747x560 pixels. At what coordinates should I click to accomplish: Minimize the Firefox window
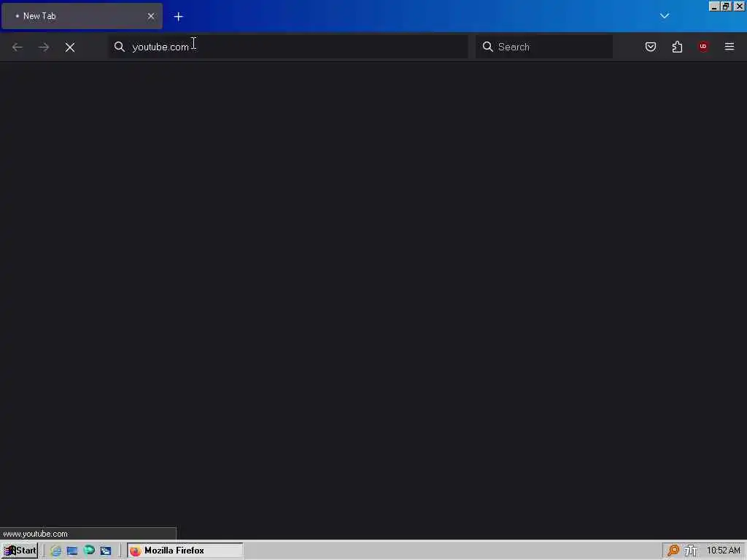click(714, 6)
